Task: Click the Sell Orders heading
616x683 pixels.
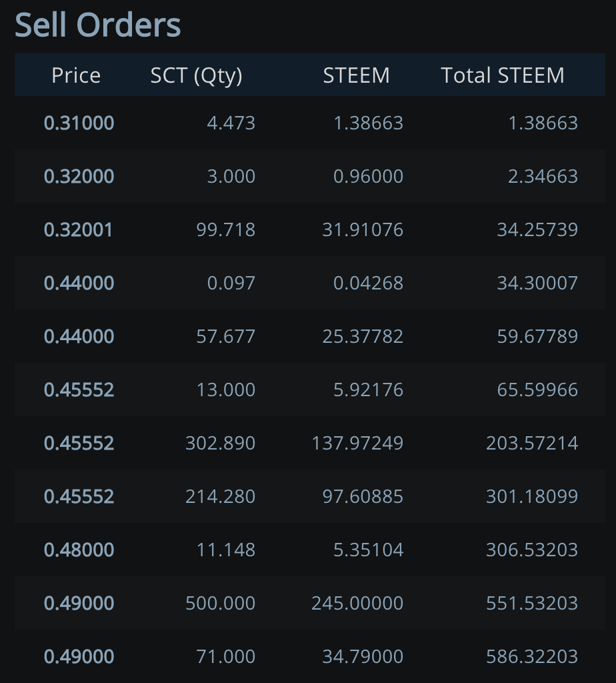Action: pos(98,25)
